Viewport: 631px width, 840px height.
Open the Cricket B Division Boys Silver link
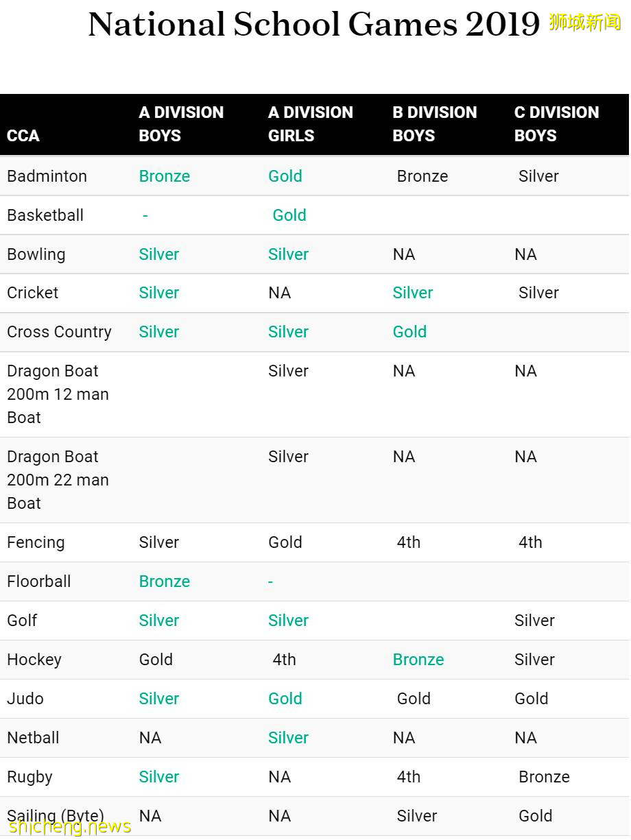pyautogui.click(x=412, y=293)
